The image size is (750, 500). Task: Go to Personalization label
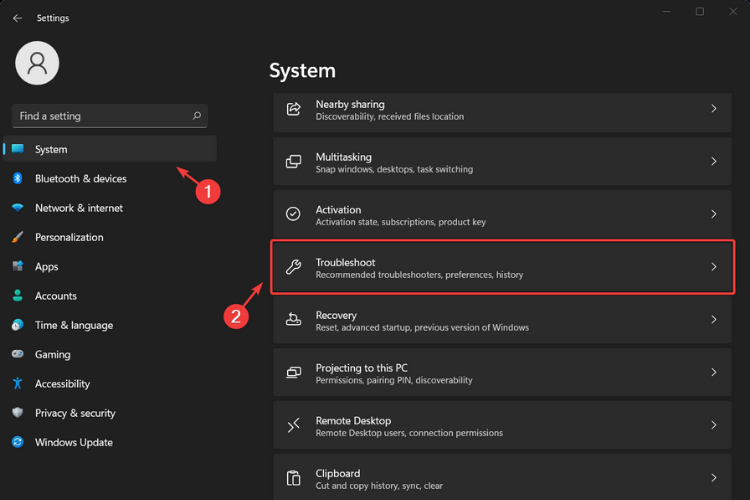69,237
